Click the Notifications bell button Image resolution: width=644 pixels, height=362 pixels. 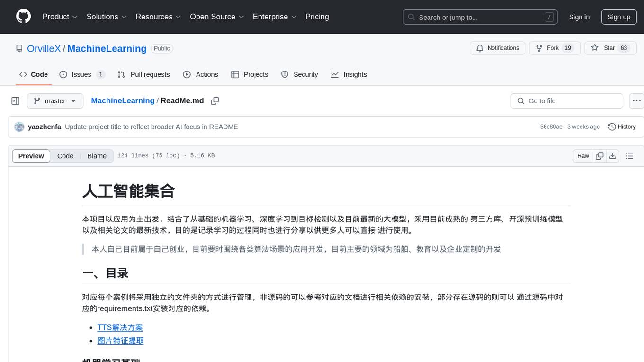(x=498, y=48)
